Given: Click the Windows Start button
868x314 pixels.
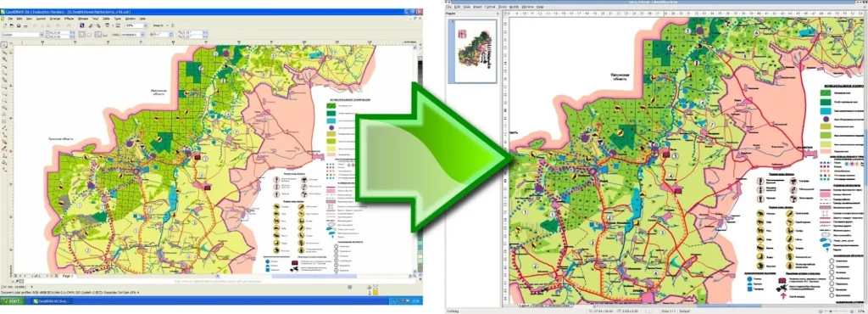Looking at the screenshot, I should pyautogui.click(x=12, y=301).
